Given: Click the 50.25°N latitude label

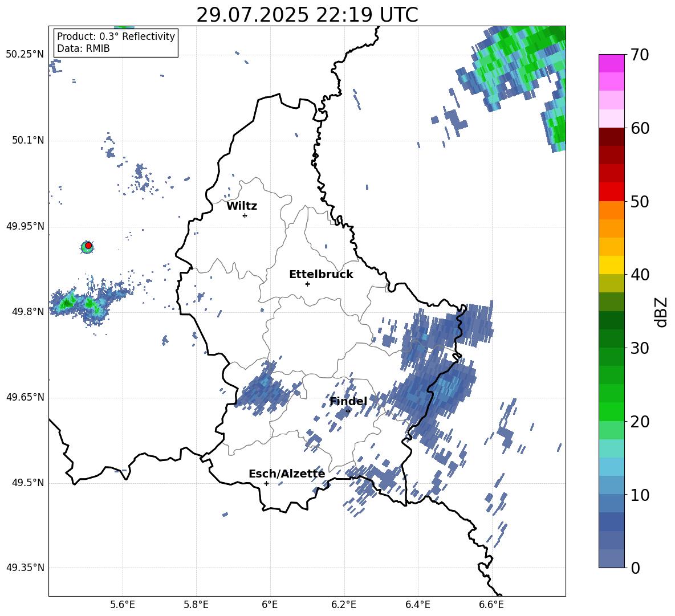Looking at the screenshot, I should [x=25, y=55].
